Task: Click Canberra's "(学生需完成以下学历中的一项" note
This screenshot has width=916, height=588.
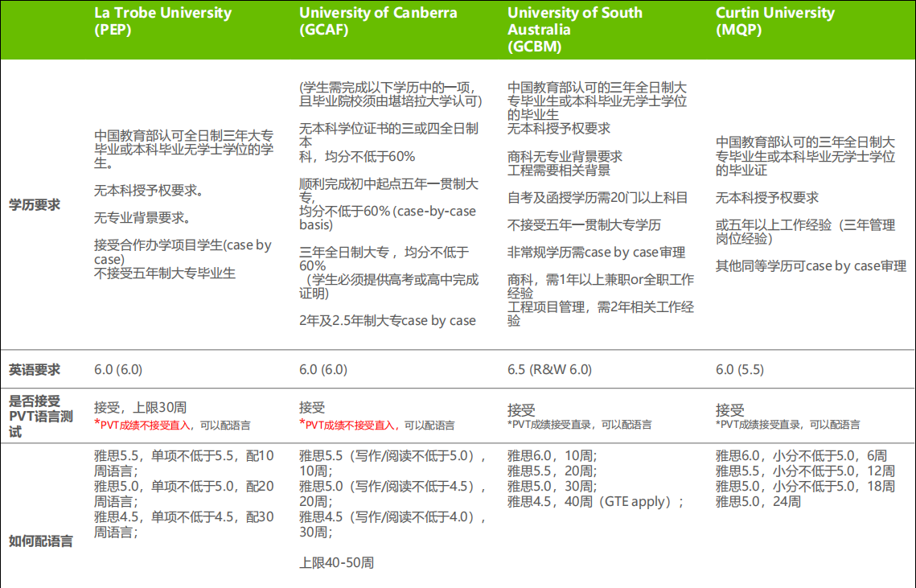Action: (391, 94)
